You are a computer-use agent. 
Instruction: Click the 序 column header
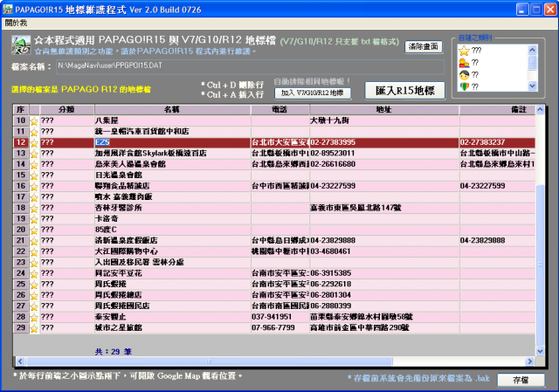21,109
